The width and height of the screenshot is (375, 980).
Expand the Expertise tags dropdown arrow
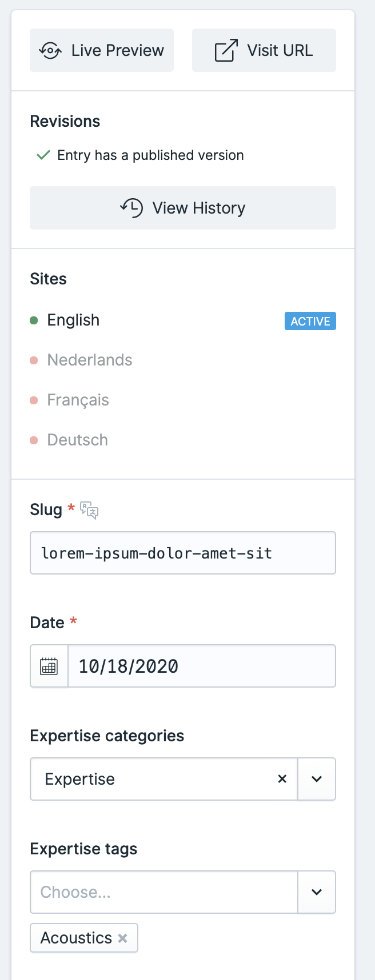coord(317,892)
